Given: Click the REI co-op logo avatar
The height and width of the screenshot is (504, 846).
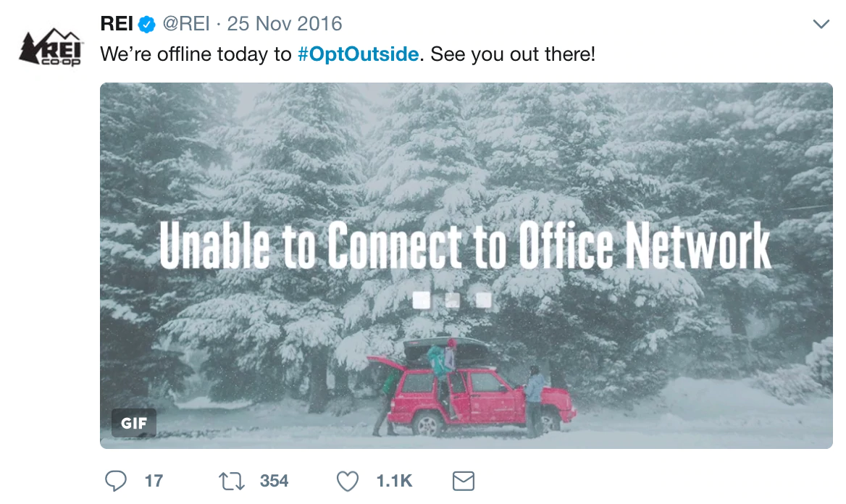Looking at the screenshot, I should [50, 47].
